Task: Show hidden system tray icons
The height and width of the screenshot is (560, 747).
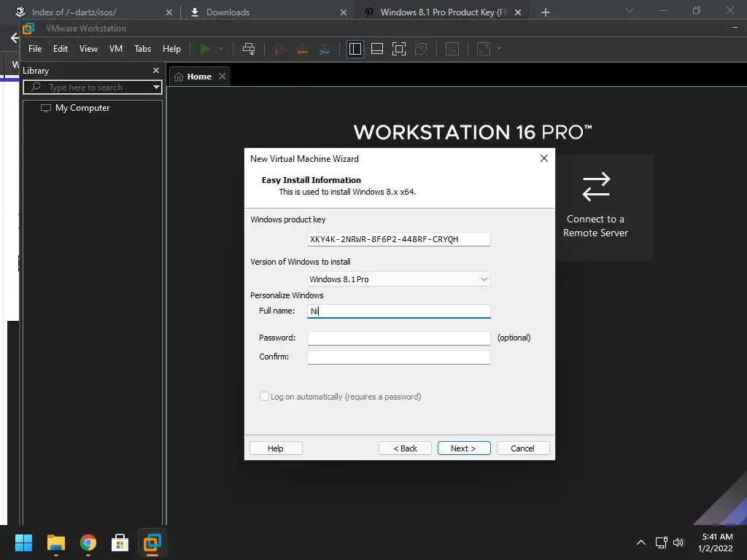Action: pos(641,542)
